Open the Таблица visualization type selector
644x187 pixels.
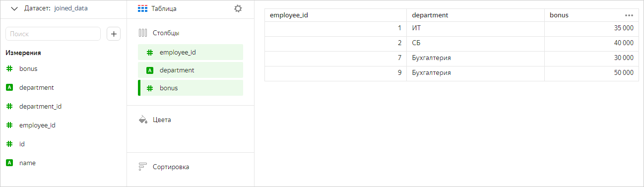157,8
